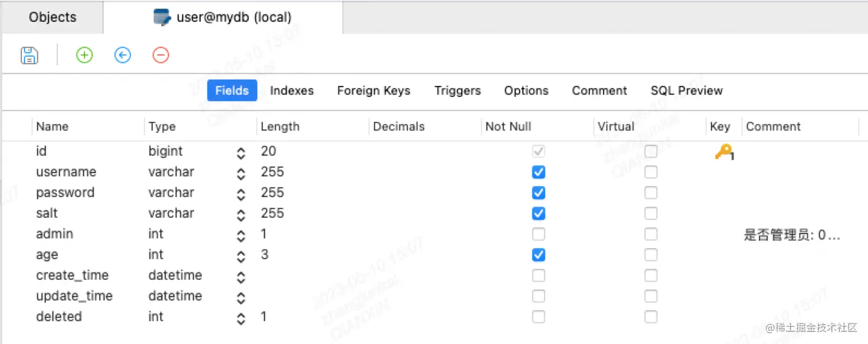Viewport: 868px width, 344px height.
Task: Switch to the Foreign Keys tab
Action: click(x=373, y=90)
